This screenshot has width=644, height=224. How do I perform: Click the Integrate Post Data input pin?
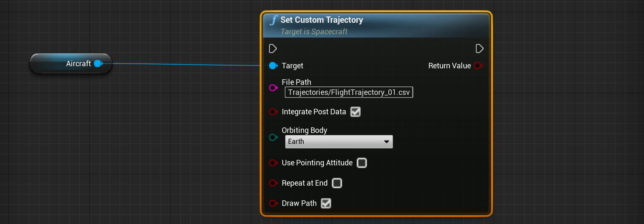coord(273,112)
